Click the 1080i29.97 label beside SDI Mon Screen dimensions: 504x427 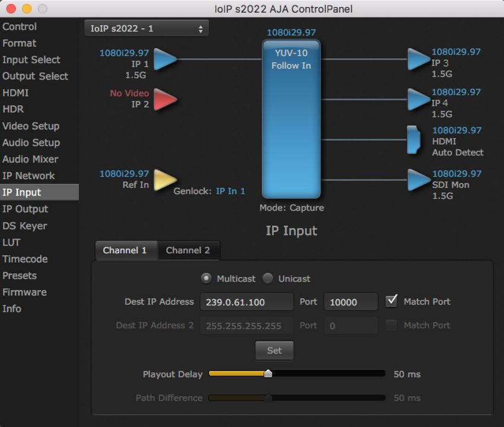pyautogui.click(x=457, y=174)
